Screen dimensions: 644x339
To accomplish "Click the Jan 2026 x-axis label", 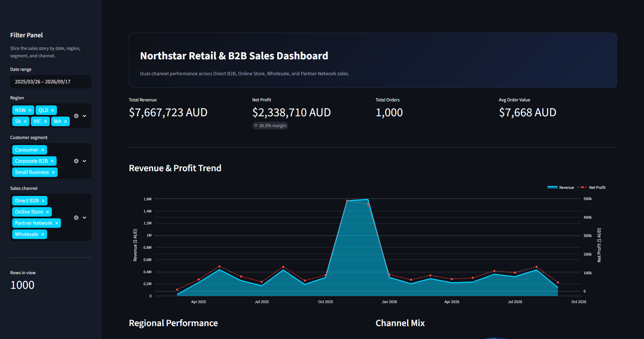I will coord(389,302).
